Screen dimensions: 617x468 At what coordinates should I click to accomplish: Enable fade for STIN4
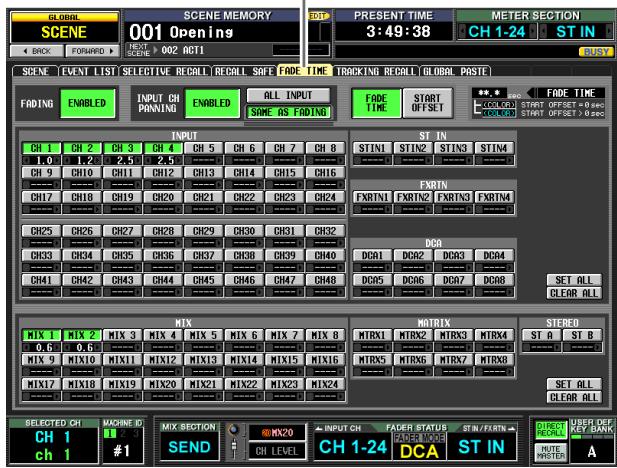pyautogui.click(x=494, y=148)
